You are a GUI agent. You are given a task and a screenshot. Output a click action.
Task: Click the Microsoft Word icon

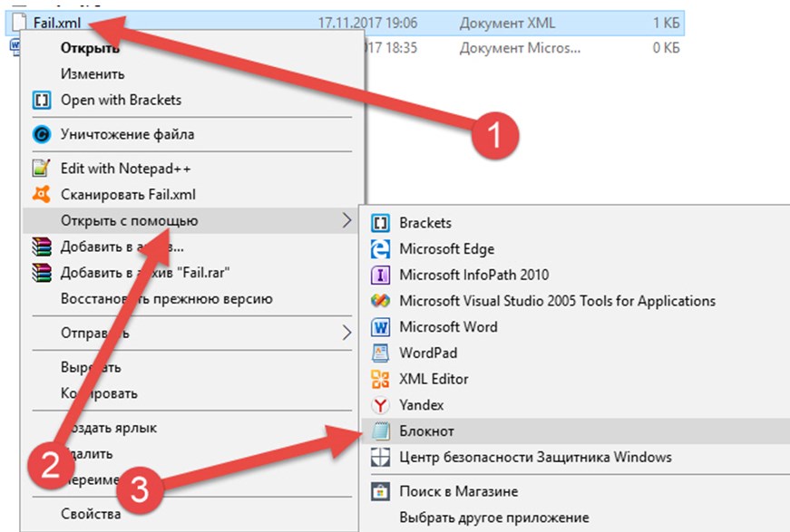pyautogui.click(x=381, y=327)
